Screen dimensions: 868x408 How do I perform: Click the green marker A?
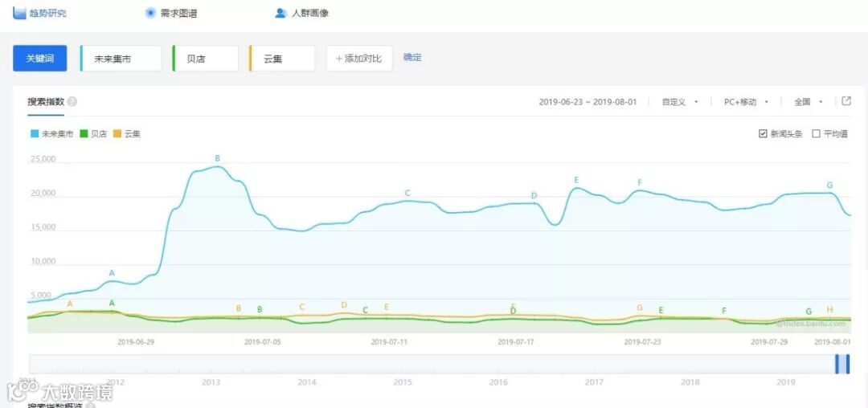click(x=112, y=303)
